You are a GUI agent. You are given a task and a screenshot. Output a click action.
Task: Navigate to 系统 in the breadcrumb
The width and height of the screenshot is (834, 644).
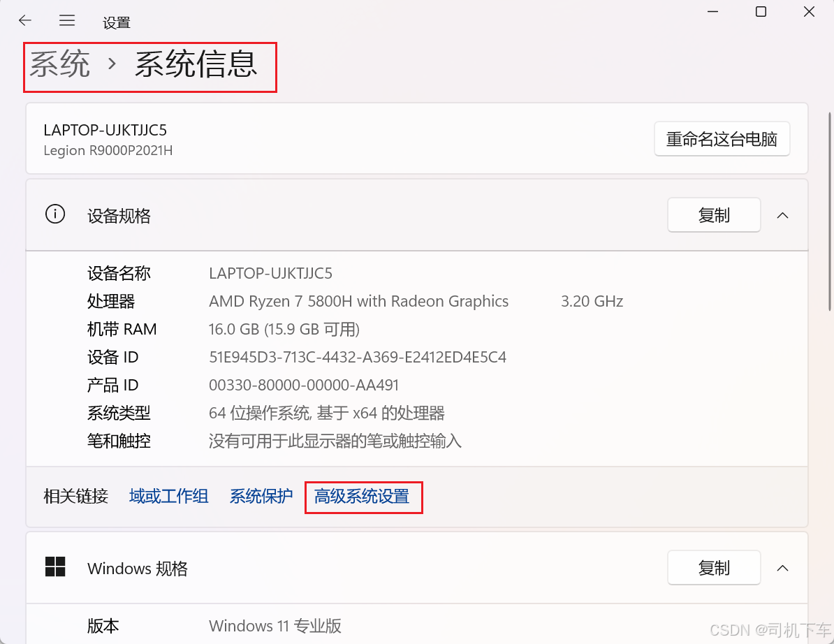tap(59, 64)
